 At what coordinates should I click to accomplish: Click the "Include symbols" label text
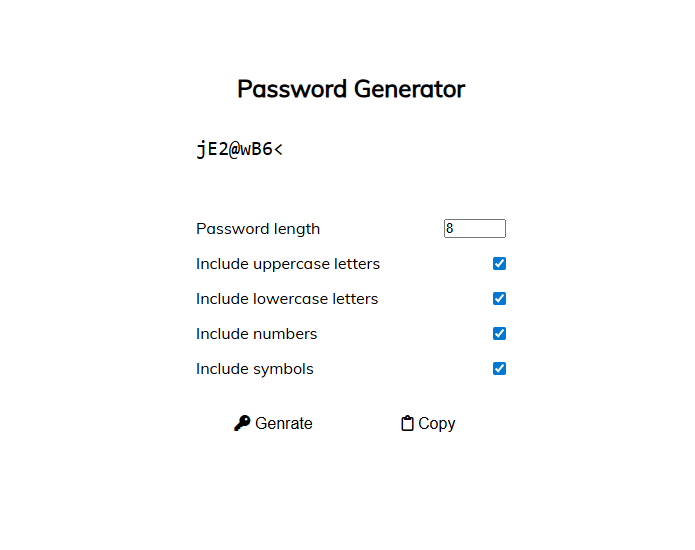[255, 369]
